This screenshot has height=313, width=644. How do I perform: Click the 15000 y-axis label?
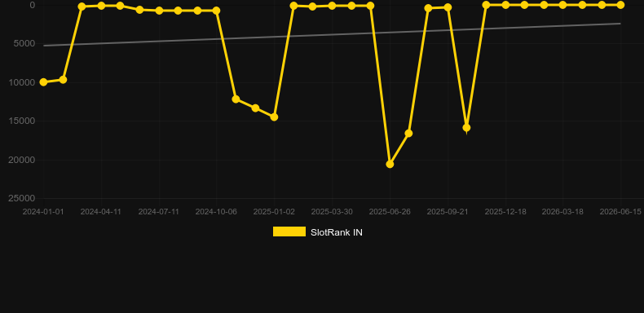click(x=22, y=121)
